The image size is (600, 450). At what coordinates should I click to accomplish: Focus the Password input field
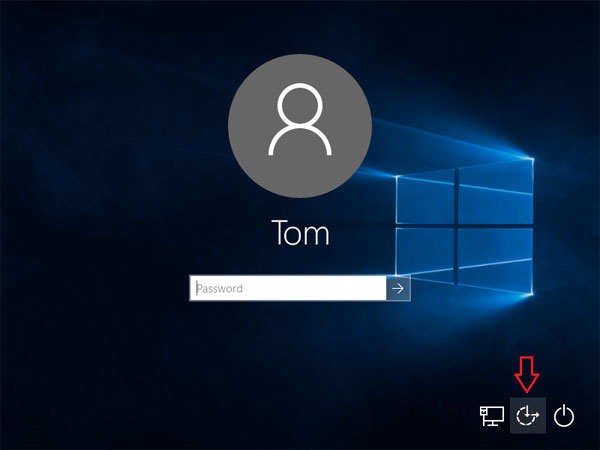click(288, 288)
